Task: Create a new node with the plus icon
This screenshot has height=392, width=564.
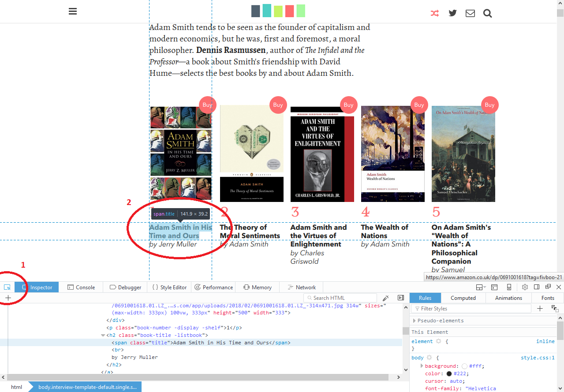Action: click(8, 298)
